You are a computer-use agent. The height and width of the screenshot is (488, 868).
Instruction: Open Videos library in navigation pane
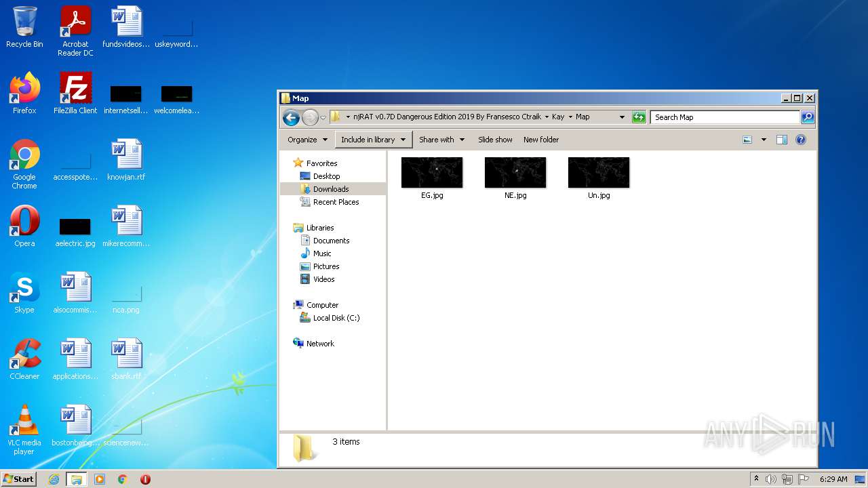click(323, 279)
